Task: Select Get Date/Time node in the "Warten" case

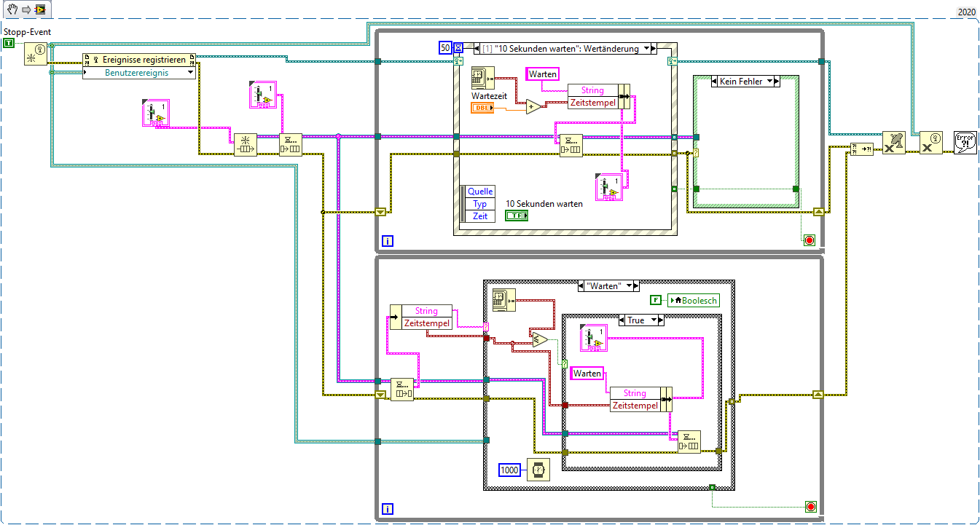Action: click(504, 299)
